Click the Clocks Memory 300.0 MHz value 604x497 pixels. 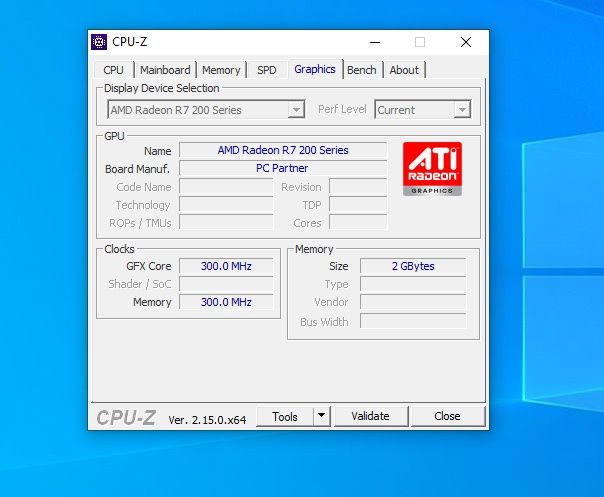(226, 302)
